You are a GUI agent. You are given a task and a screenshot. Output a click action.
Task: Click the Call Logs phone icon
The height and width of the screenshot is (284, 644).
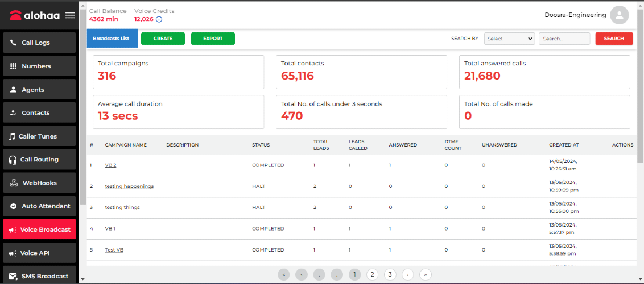click(14, 43)
